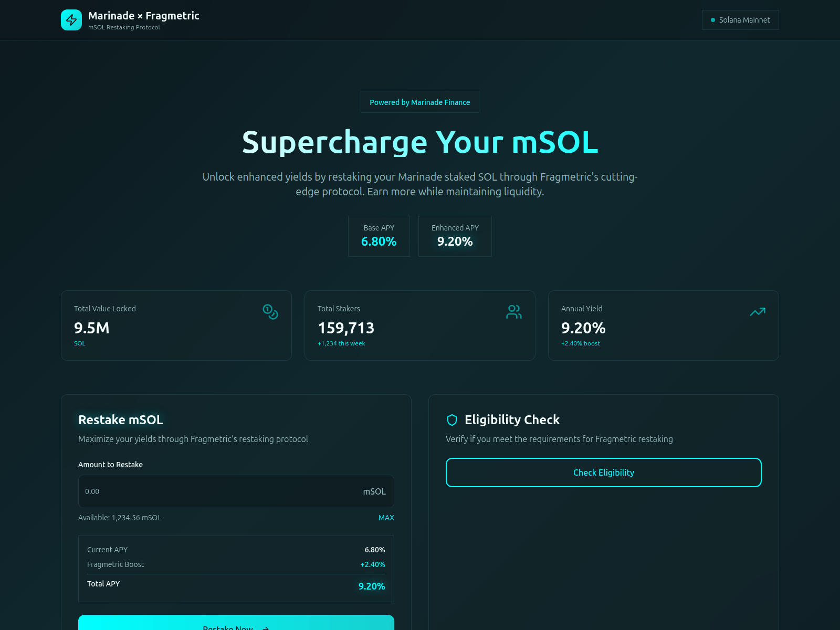Click the green status dot in Solana Mainnet badge
Viewport: 840px width, 630px height.
point(713,20)
